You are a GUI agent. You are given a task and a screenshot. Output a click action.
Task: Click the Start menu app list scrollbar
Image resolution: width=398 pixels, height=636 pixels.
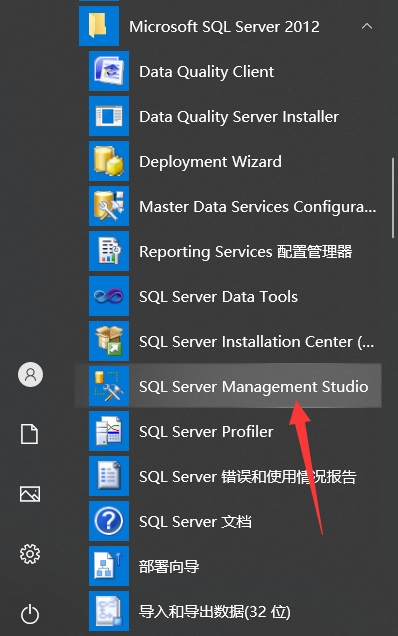[x=393, y=198]
